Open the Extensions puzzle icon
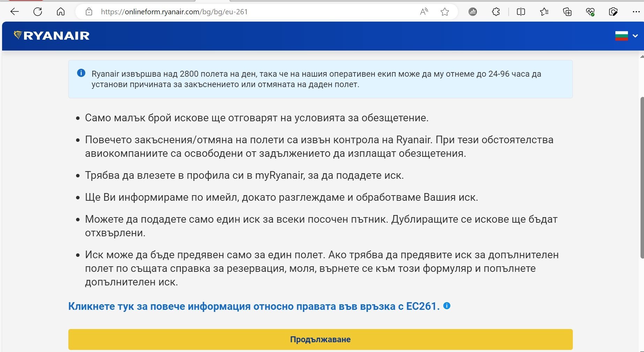The width and height of the screenshot is (644, 352). pos(496,12)
